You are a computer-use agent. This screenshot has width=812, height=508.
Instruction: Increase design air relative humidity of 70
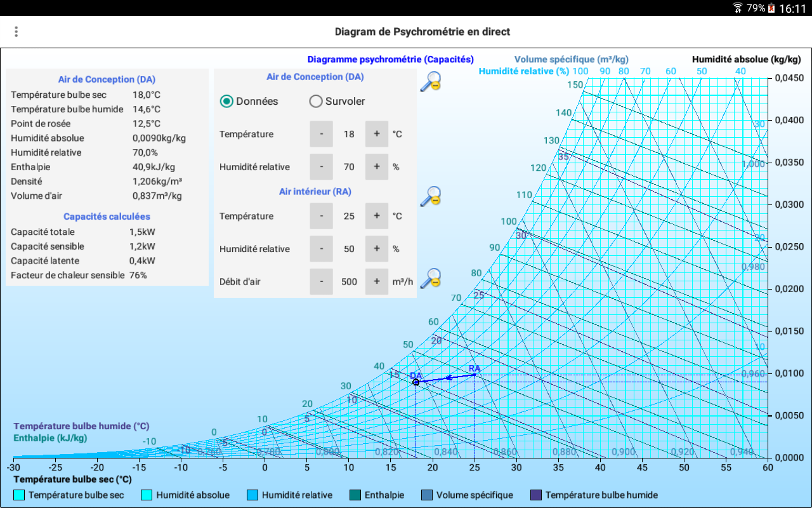point(377,167)
